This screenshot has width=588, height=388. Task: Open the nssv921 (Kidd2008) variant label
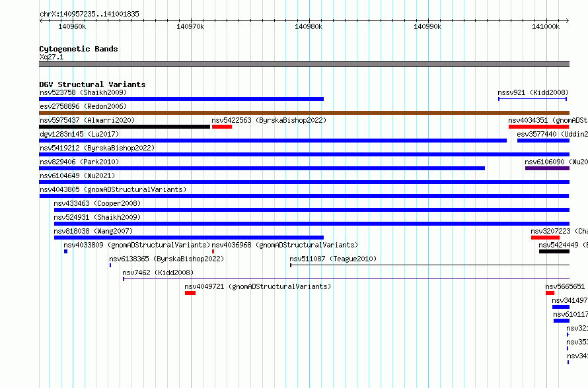pyautogui.click(x=533, y=92)
